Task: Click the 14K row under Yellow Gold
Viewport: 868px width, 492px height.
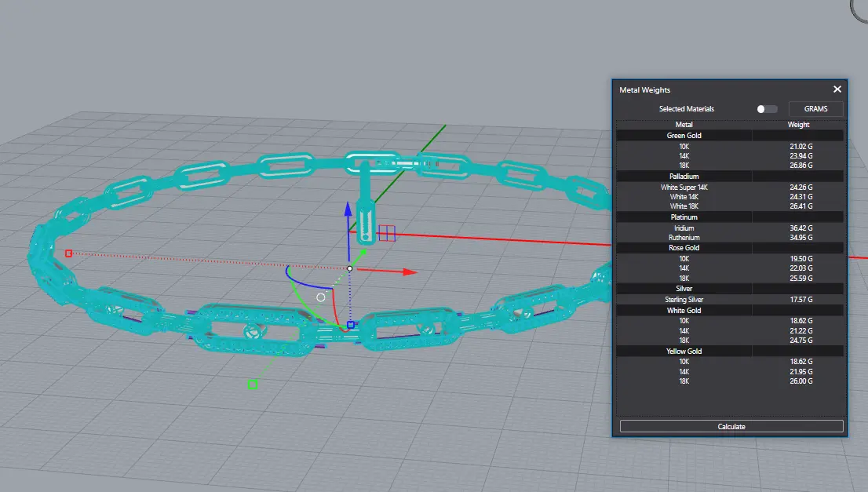Action: coord(730,372)
